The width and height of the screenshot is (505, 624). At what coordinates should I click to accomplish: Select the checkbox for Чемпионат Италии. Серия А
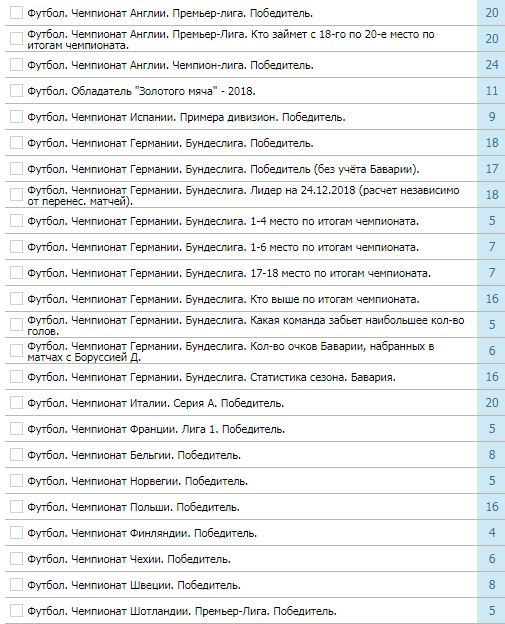[16, 403]
